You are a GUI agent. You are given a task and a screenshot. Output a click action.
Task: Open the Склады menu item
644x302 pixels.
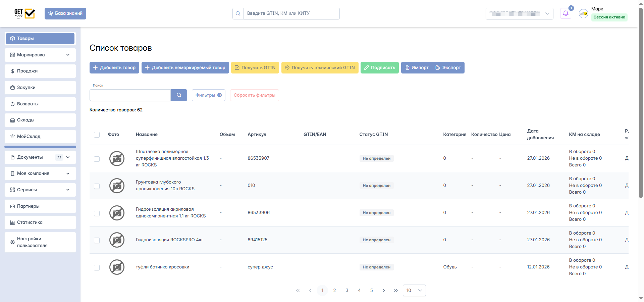tap(40, 120)
